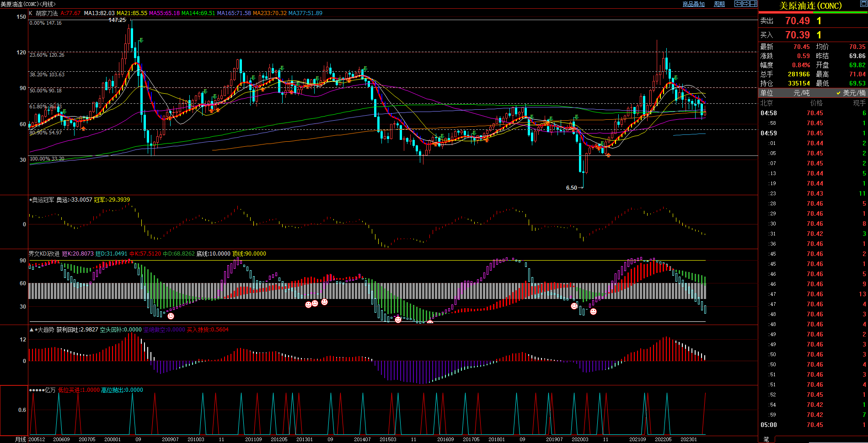The height and width of the screenshot is (443, 868).
Task: Click the 胡家刀法 indicator name
Action: pyautogui.click(x=47, y=13)
